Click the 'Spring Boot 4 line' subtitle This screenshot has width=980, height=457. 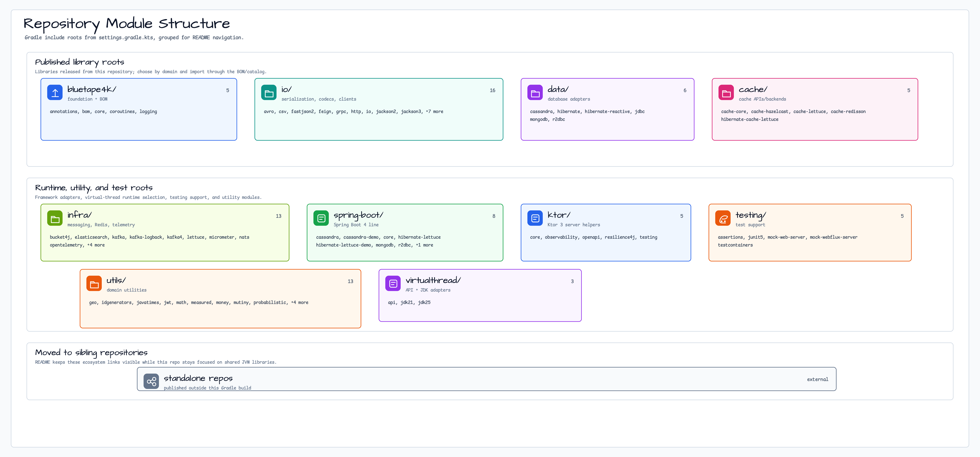[x=356, y=225]
